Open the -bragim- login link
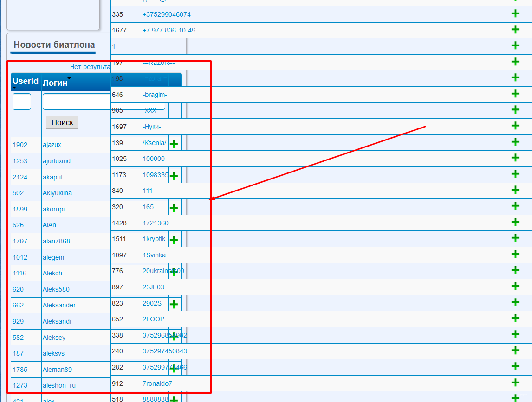 (155, 95)
